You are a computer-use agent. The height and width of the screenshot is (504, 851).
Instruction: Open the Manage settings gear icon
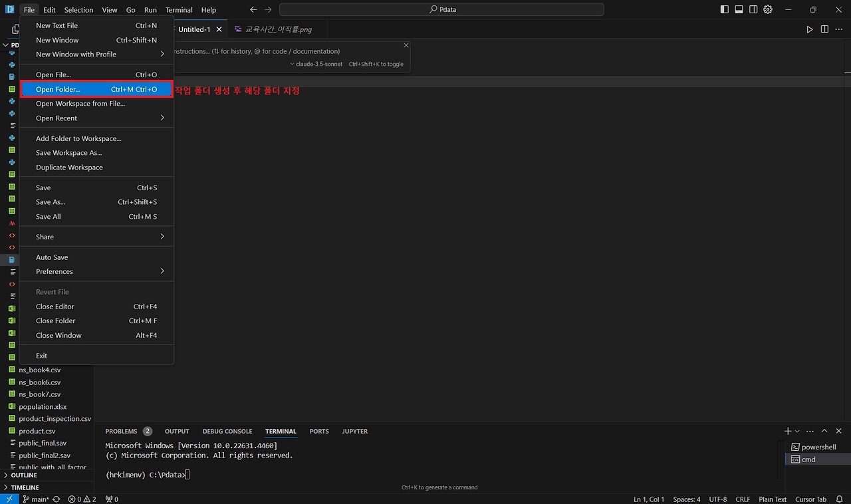click(767, 9)
